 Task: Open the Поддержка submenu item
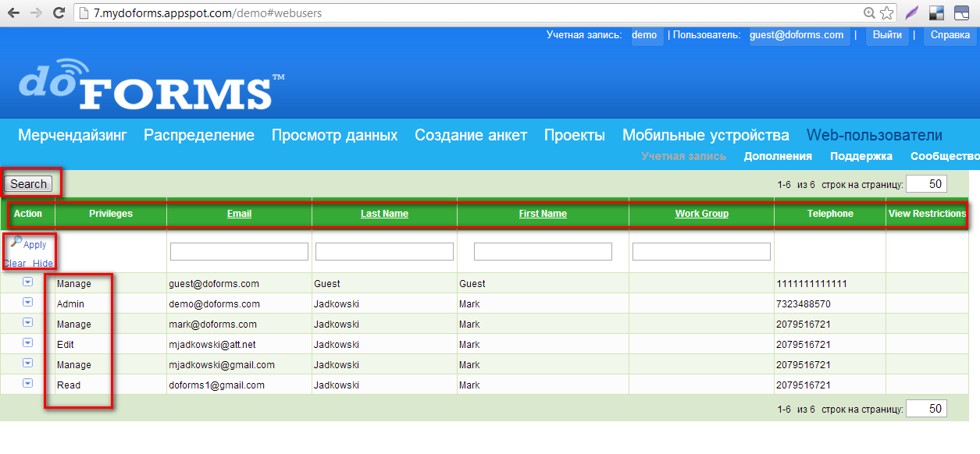pos(861,156)
